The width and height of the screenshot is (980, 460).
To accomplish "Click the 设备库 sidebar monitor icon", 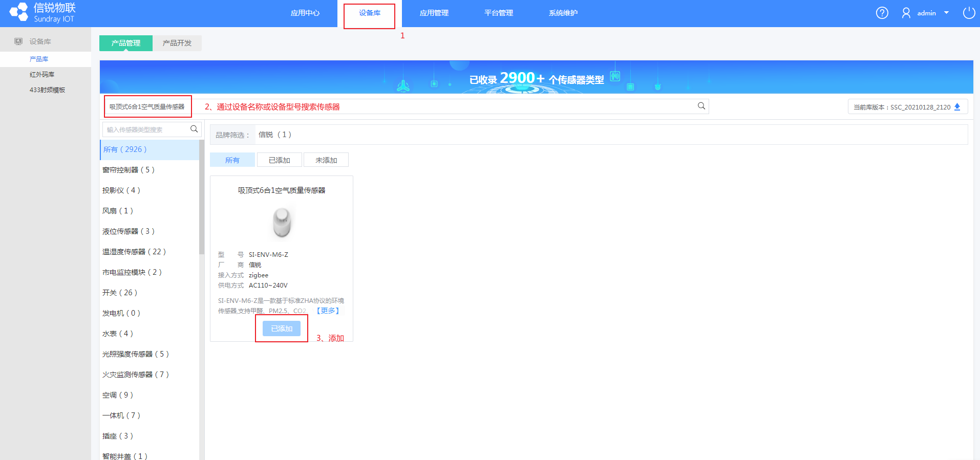I will (18, 41).
